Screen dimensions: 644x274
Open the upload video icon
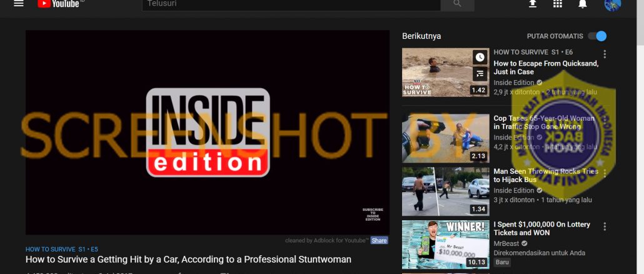coord(533,4)
